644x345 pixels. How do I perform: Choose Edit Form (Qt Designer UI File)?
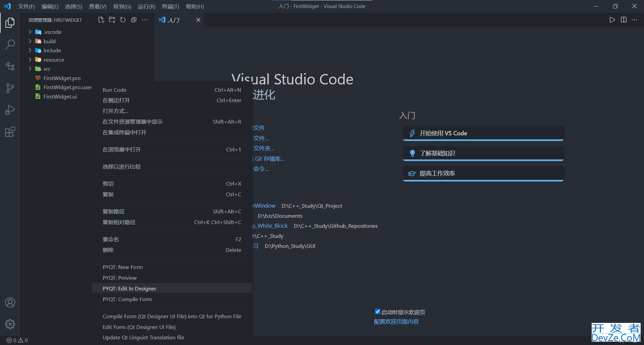(x=172, y=327)
